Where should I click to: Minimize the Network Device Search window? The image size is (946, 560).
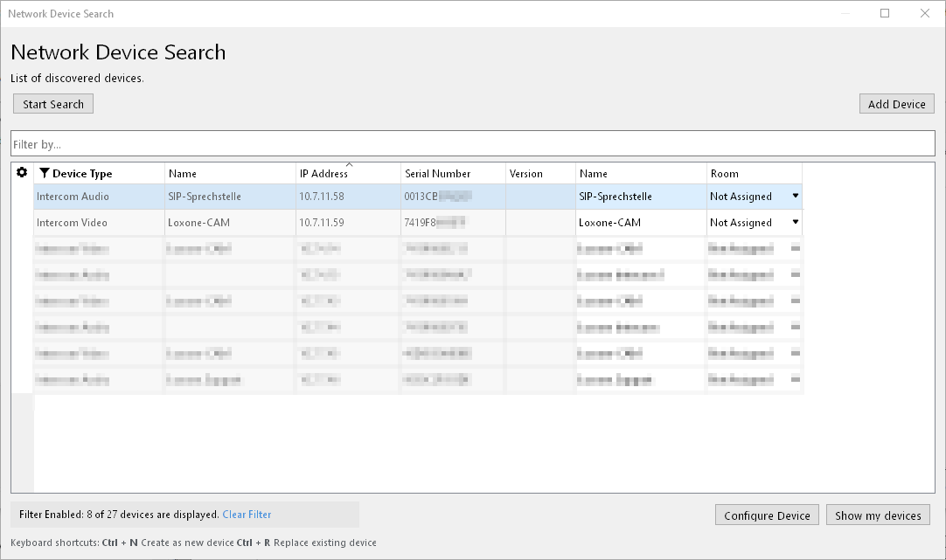click(845, 13)
